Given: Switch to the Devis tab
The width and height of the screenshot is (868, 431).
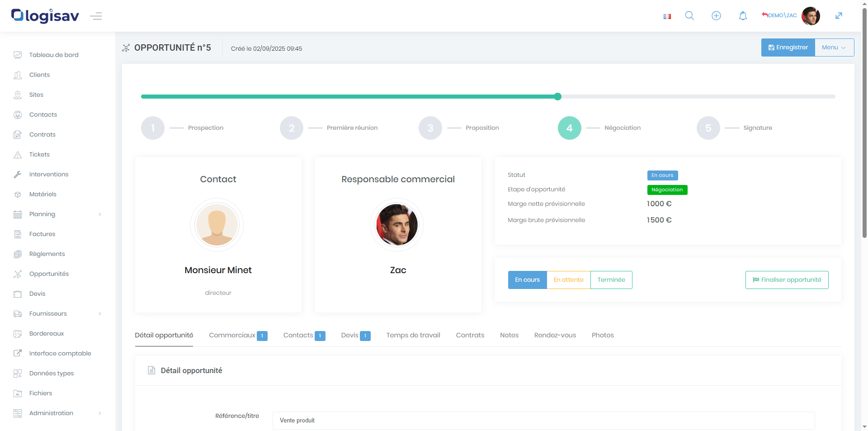Looking at the screenshot, I should click(x=356, y=335).
